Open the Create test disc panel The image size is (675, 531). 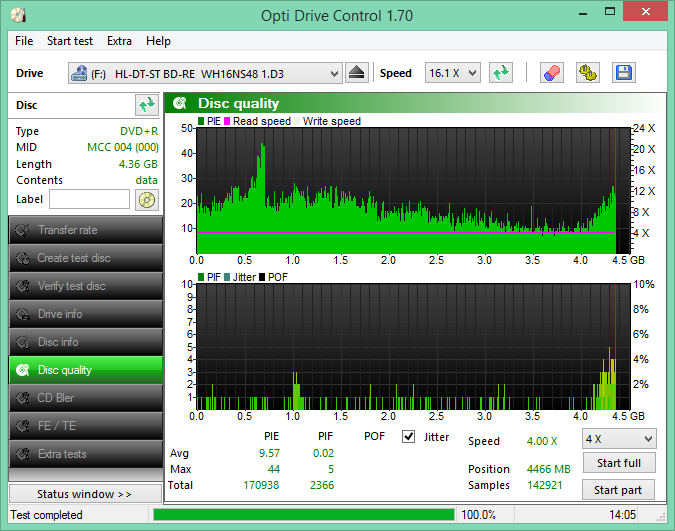(86, 258)
